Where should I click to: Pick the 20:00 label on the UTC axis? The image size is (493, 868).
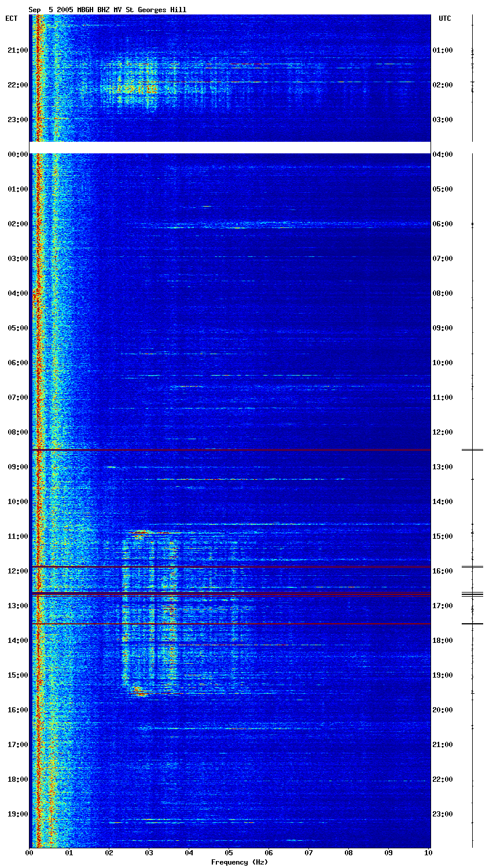click(443, 710)
